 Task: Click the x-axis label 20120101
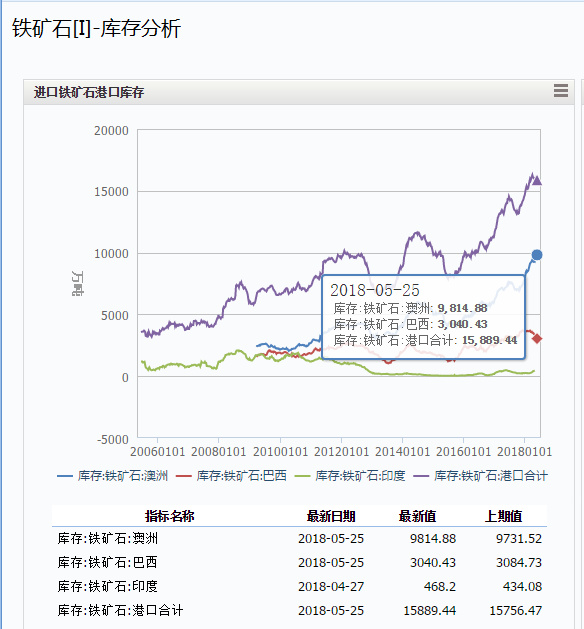(341, 452)
